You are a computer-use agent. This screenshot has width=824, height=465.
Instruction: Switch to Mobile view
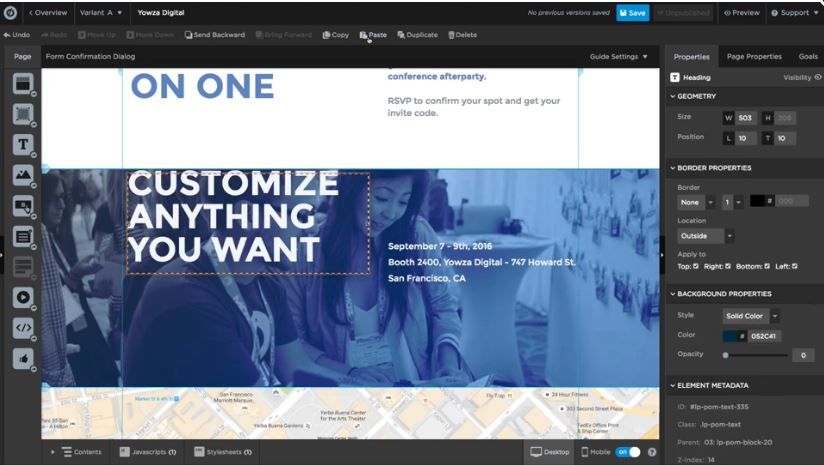(595, 452)
